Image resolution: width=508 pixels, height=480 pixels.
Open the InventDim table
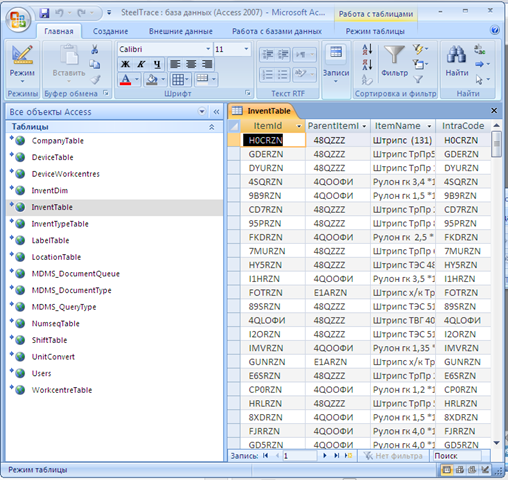tap(50, 191)
